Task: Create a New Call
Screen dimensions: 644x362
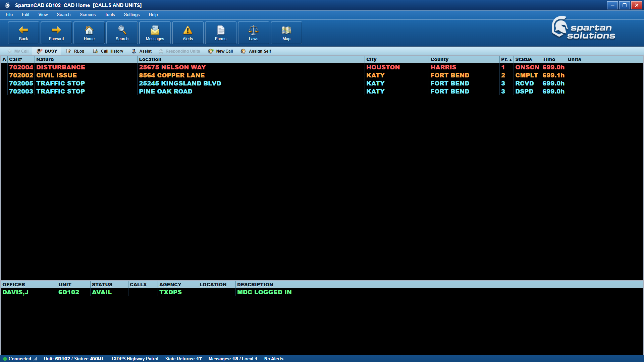Action: pos(220,51)
